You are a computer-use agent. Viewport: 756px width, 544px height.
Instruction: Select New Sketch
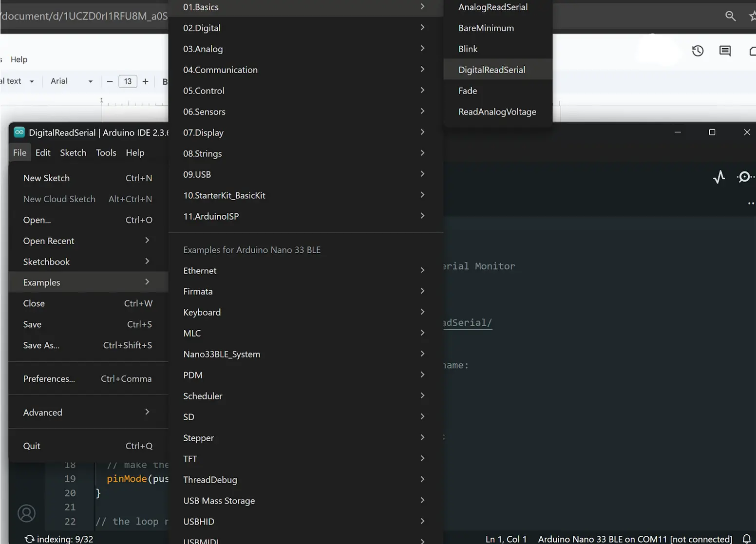coord(88,178)
